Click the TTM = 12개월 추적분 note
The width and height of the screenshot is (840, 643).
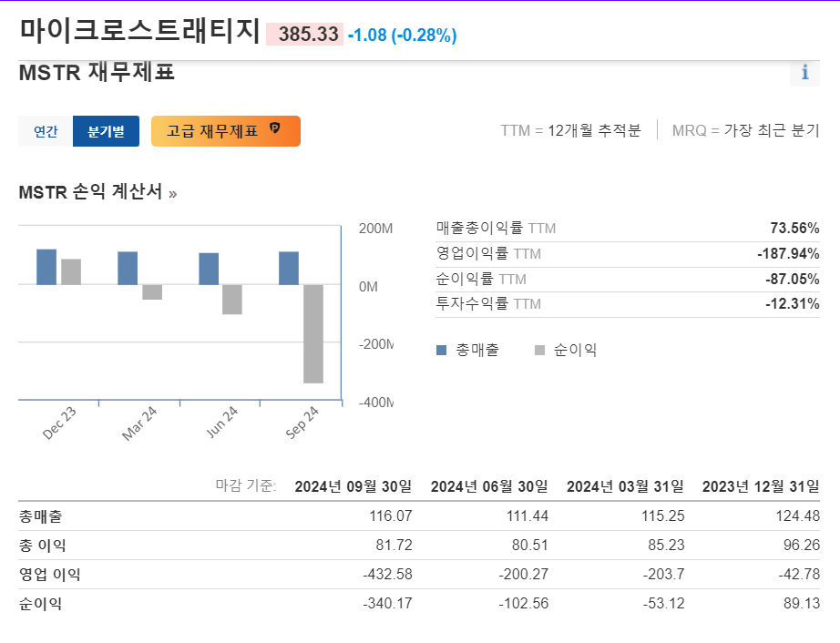tap(570, 130)
